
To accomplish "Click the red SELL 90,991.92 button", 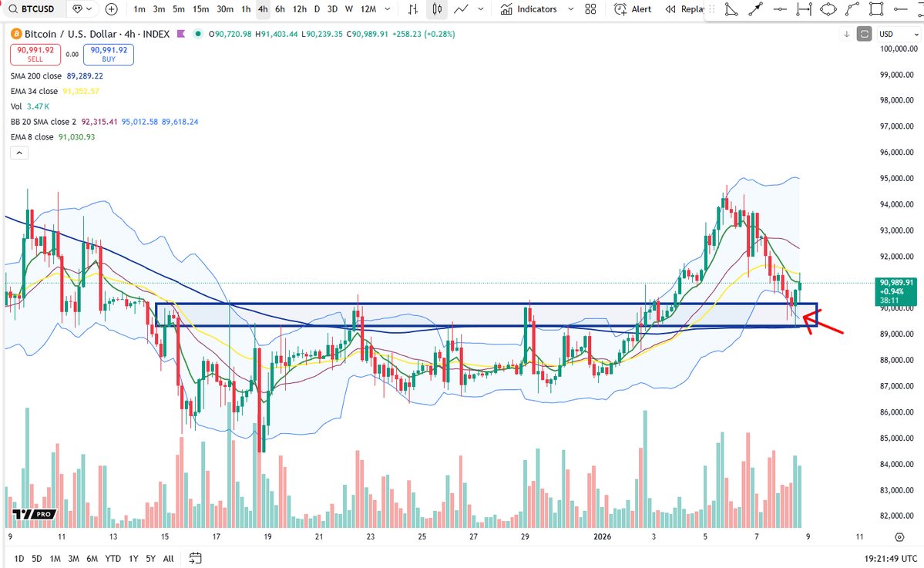I will click(35, 54).
